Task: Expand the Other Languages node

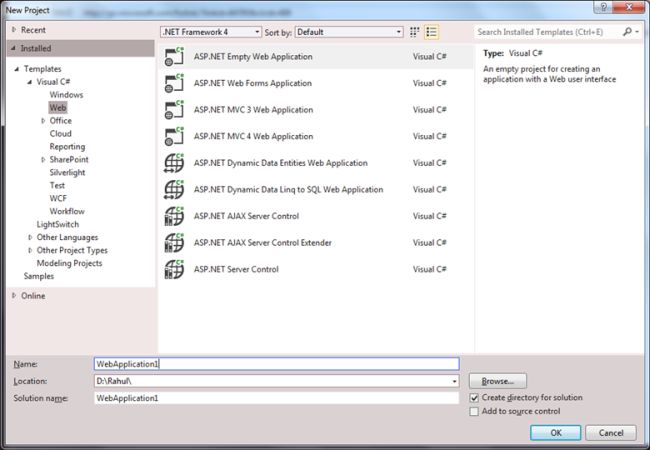Action: [30, 237]
